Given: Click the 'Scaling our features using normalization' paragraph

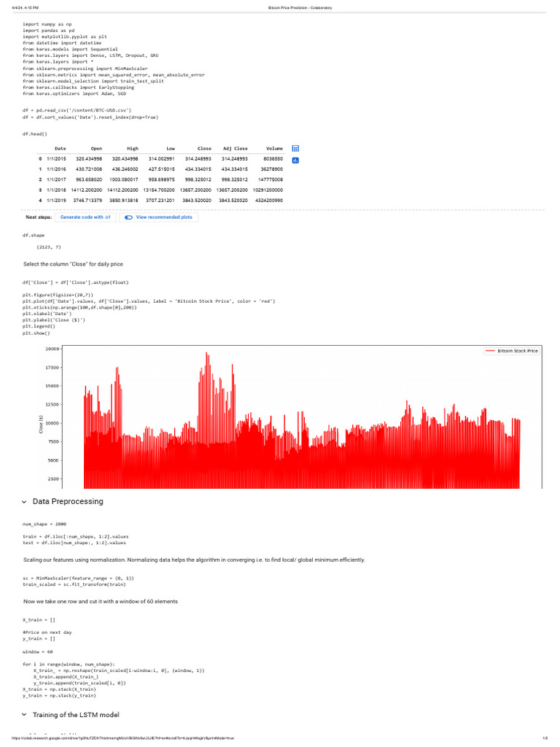Looking at the screenshot, I should [194, 560].
